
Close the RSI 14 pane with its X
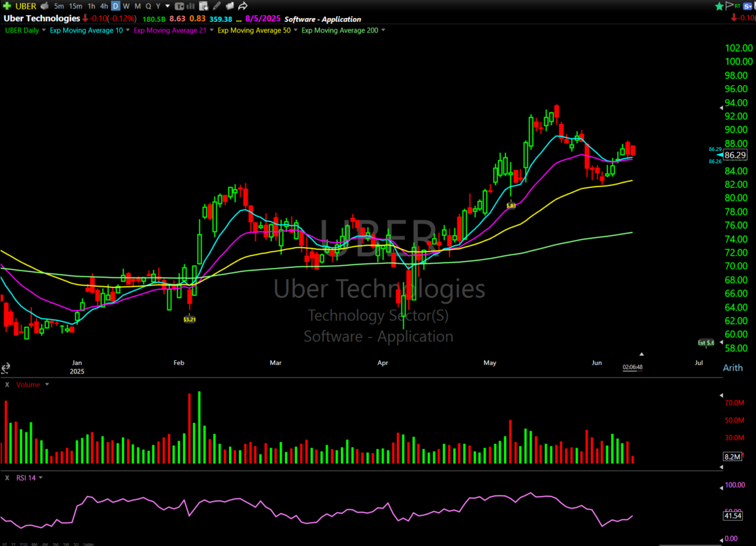[x=7, y=478]
